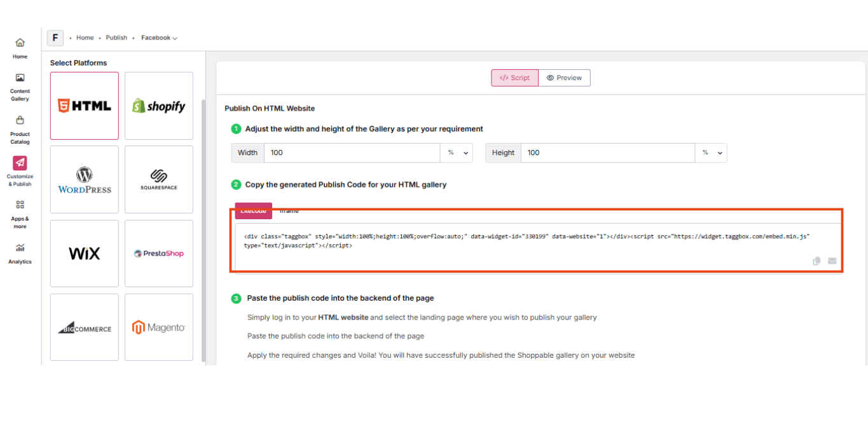Open the Analytics sidebar icon
This screenshot has width=868, height=434.
point(20,248)
